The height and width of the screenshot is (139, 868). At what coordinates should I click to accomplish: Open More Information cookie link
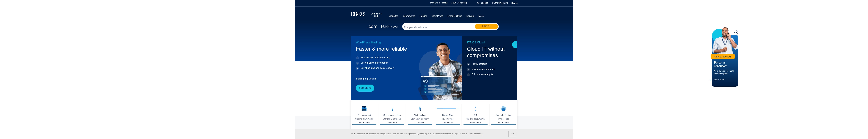coord(476,134)
